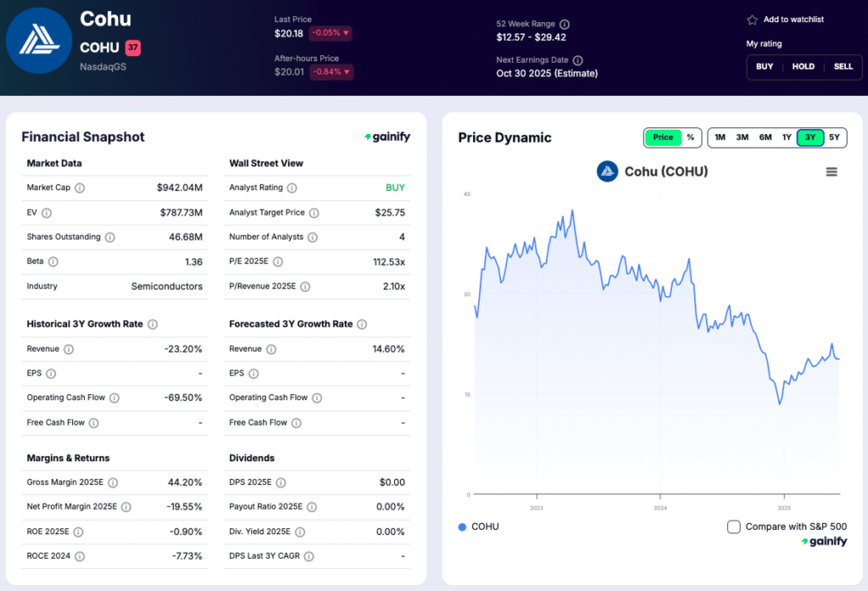Click the star icon to add to watchlist
The height and width of the screenshot is (591, 868).
click(x=752, y=20)
